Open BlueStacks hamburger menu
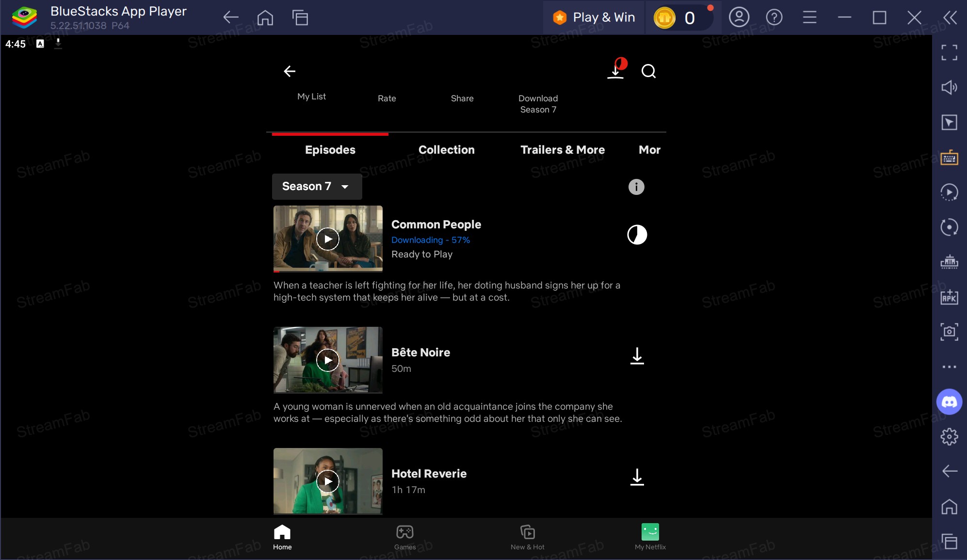The height and width of the screenshot is (560, 967). pos(809,18)
